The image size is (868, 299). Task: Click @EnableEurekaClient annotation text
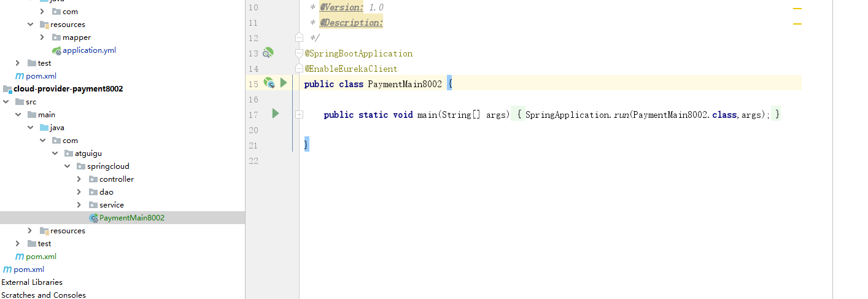(351, 69)
